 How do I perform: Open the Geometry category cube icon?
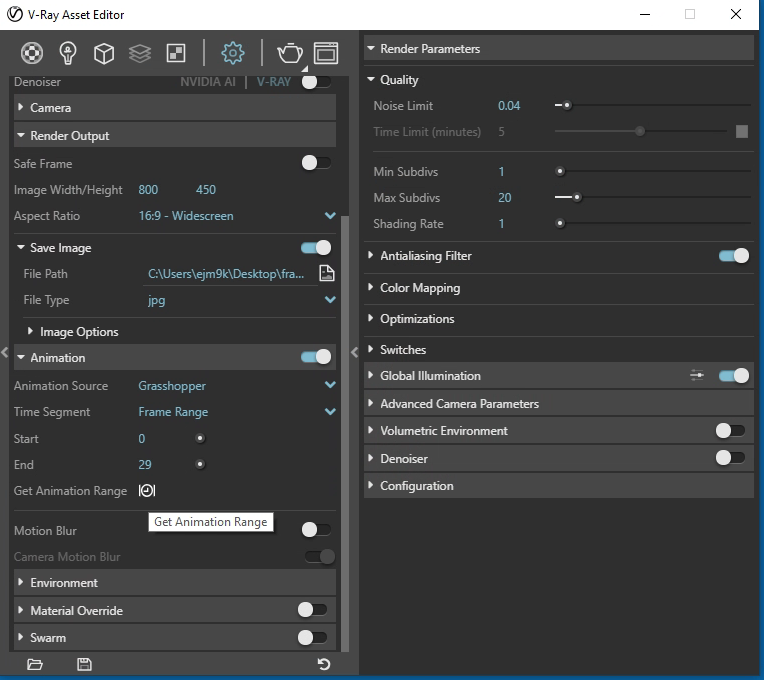tap(104, 53)
